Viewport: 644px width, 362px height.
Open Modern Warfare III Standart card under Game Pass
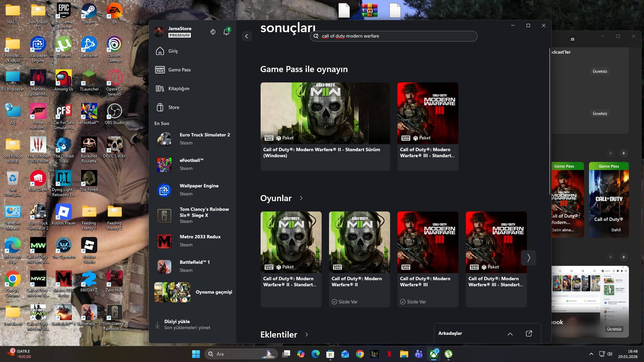click(x=428, y=126)
